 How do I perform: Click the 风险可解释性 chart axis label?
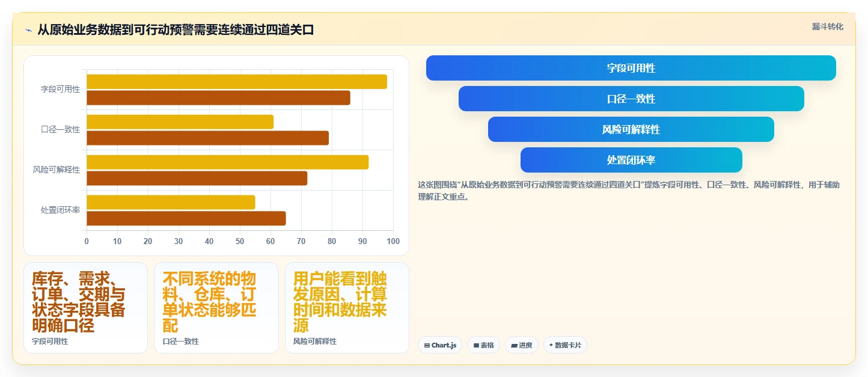pyautogui.click(x=57, y=170)
